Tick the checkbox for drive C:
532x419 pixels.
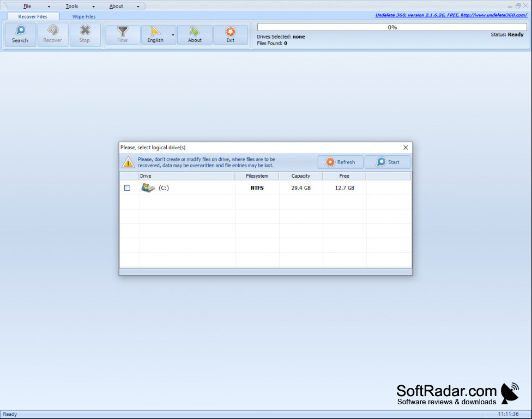[127, 187]
